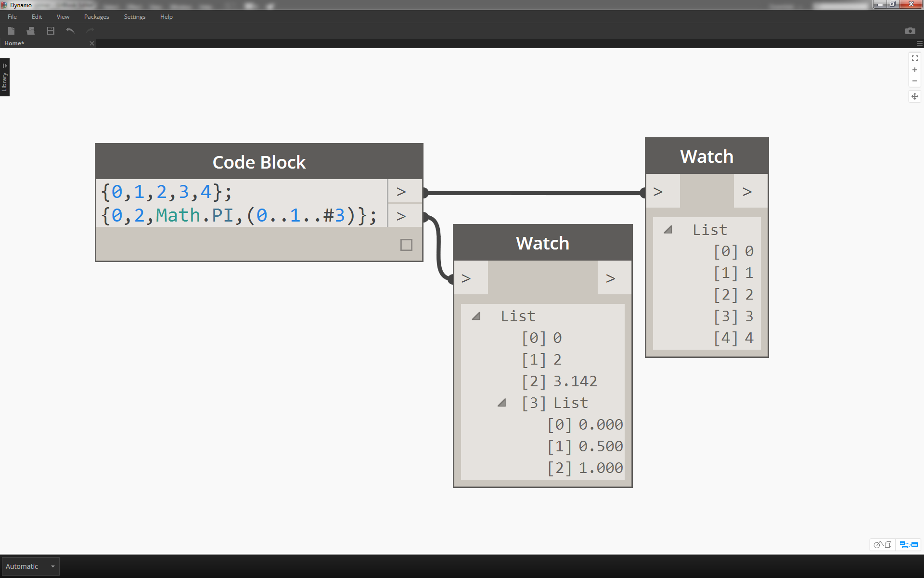
Task: Open the Automatic run mode dropdown
Action: pyautogui.click(x=31, y=566)
